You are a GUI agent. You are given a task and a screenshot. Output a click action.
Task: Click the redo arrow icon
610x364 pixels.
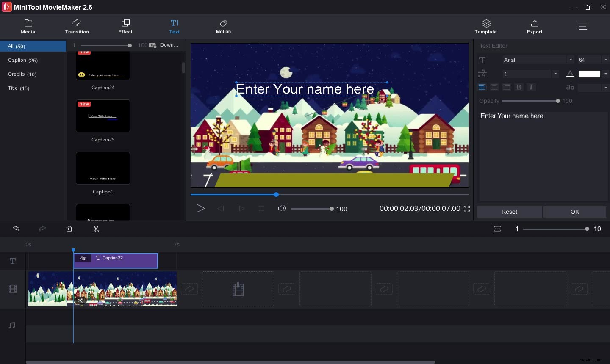click(x=42, y=229)
